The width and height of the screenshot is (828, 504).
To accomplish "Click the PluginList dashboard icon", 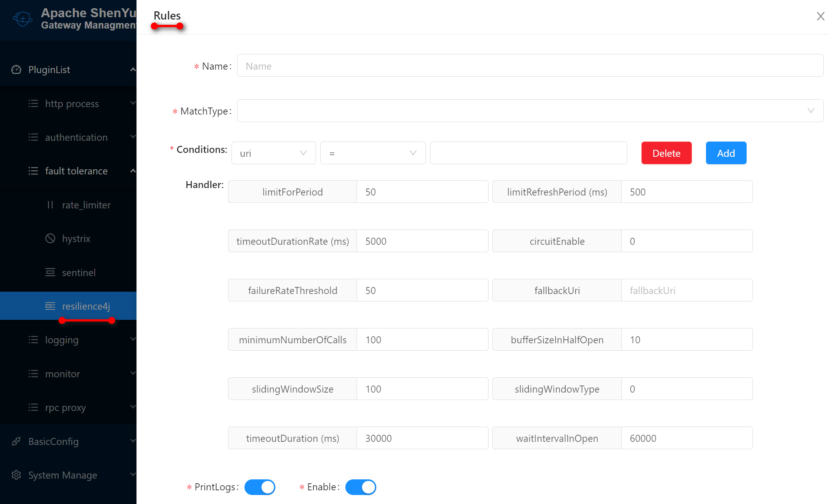I will [x=16, y=70].
